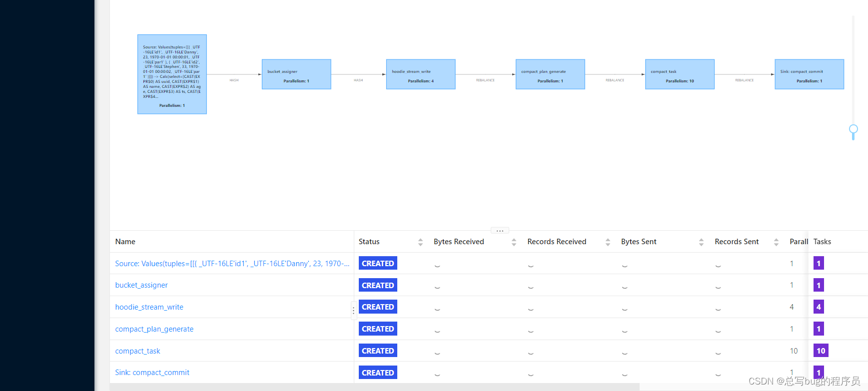Open the Source: Values operator link
This screenshot has width=868, height=391.
point(232,264)
